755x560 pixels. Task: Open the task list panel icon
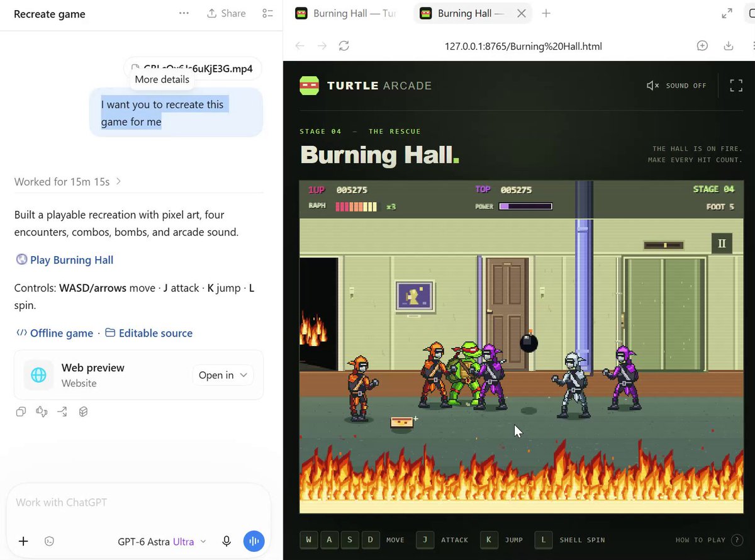click(x=267, y=13)
